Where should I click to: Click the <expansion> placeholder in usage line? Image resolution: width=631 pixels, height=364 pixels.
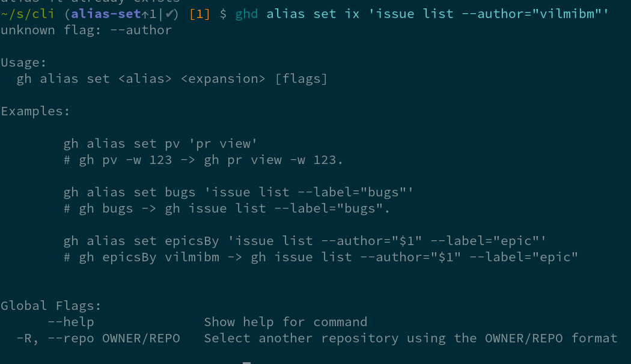click(x=223, y=79)
